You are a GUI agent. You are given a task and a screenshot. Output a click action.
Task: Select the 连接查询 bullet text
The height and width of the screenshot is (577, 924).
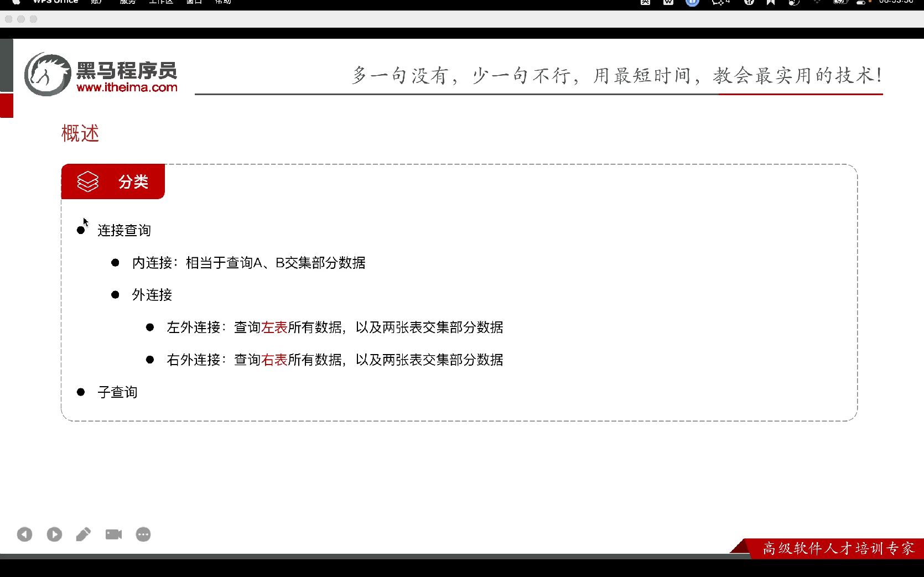[x=124, y=230]
